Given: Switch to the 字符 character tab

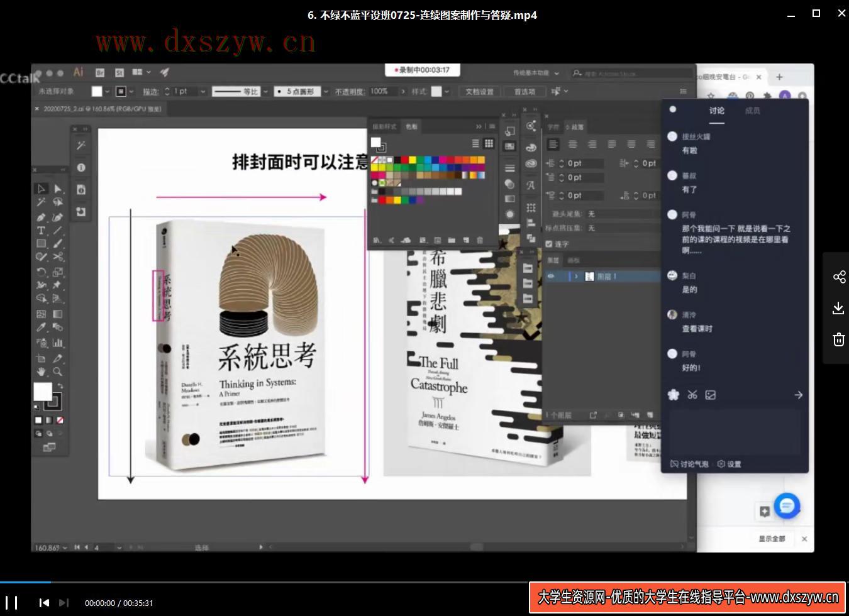Looking at the screenshot, I should (x=553, y=126).
